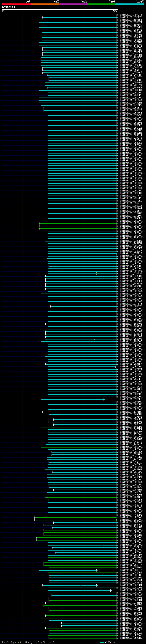The height and width of the screenshot is (644, 146).
Task: Select hit label UniRef100_Q8L8Y0
Action: 131,85
